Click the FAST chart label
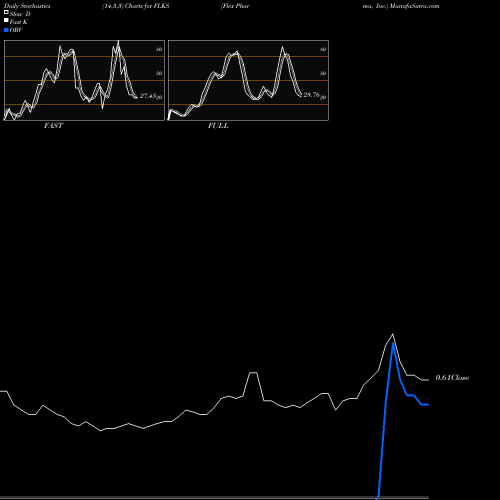Screen dimensions: 500x500 (53, 126)
